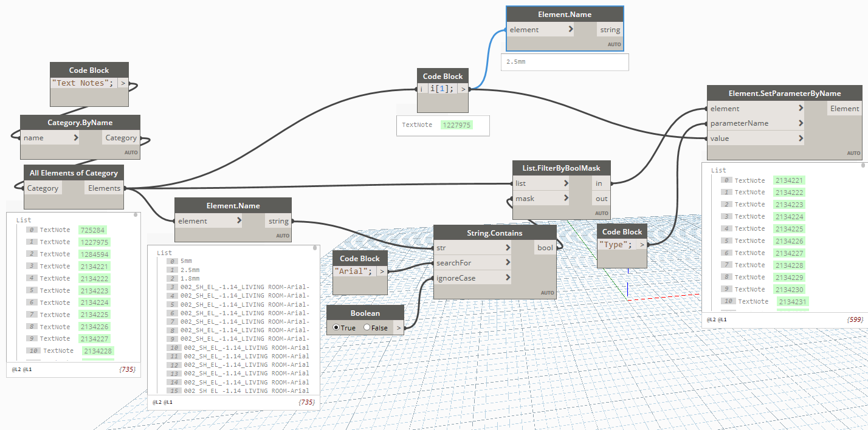Select the String.Contains node title bar
The height and width of the screenshot is (430, 868).
(x=495, y=233)
